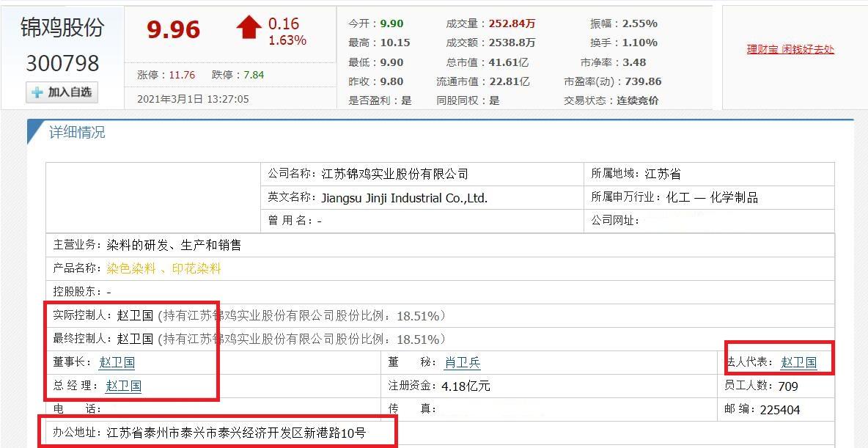Click the 注册资金 value 4.18亿元
The image size is (868, 448).
(x=466, y=386)
